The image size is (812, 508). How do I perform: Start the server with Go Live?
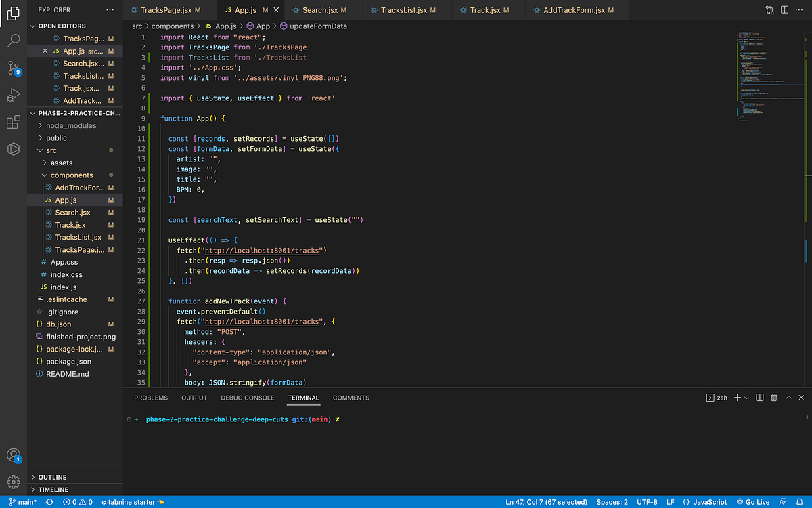[x=753, y=502]
